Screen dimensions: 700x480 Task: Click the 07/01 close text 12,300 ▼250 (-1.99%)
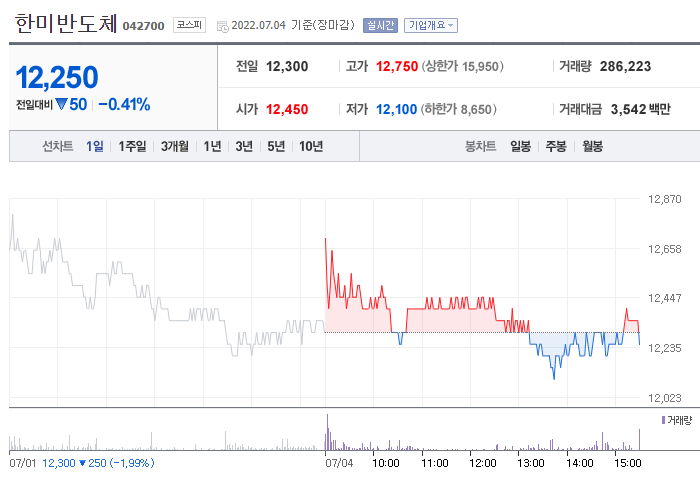coord(98,463)
